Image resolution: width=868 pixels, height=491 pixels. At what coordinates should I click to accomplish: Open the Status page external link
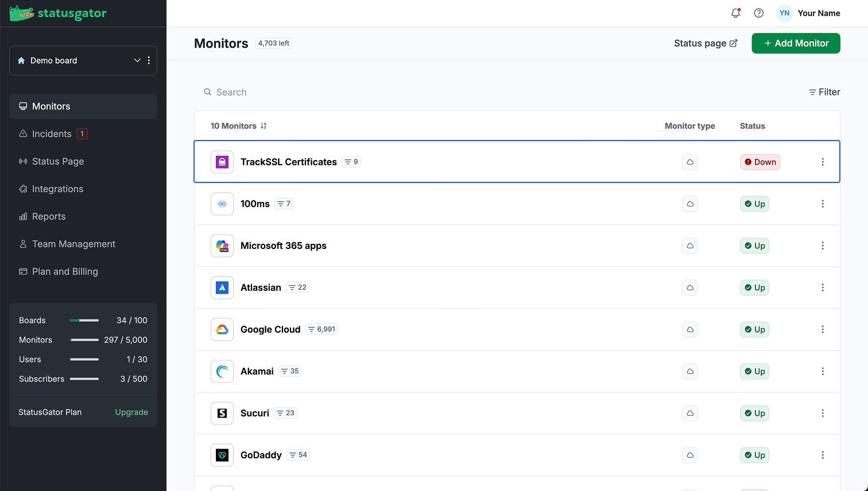[706, 43]
